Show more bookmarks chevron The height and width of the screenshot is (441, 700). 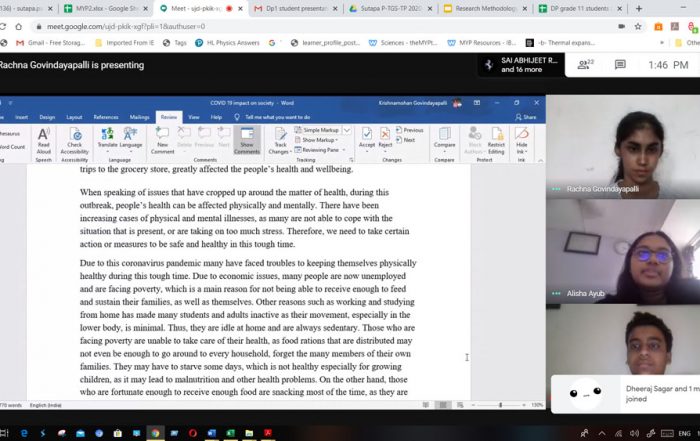(x=662, y=43)
